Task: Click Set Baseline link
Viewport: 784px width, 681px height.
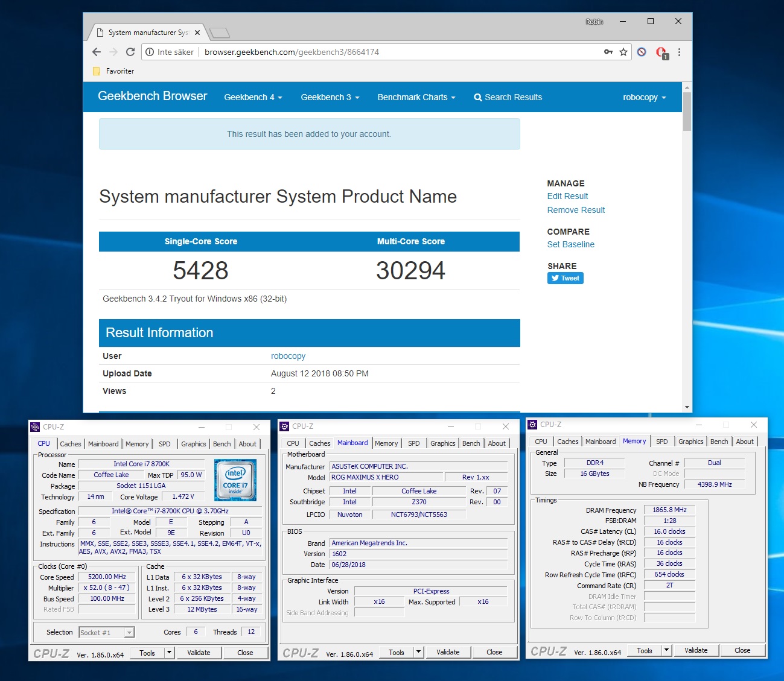Action: 570,244
